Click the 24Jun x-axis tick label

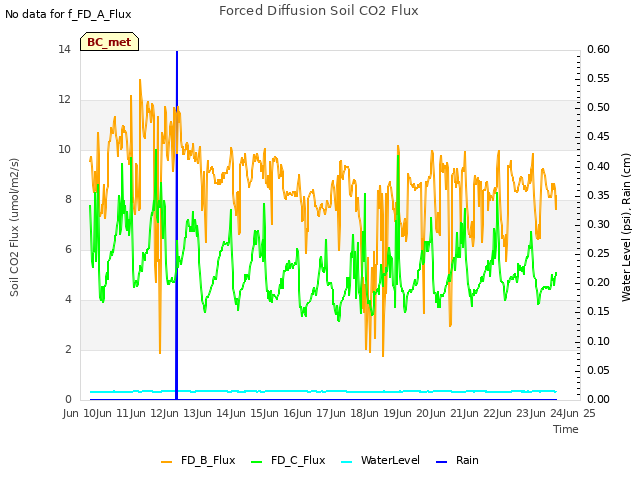click(564, 413)
